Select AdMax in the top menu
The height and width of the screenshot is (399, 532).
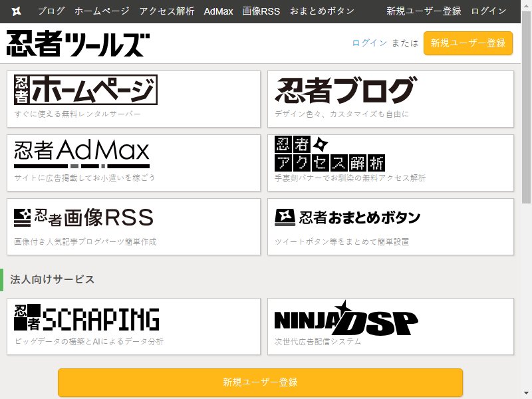point(218,11)
